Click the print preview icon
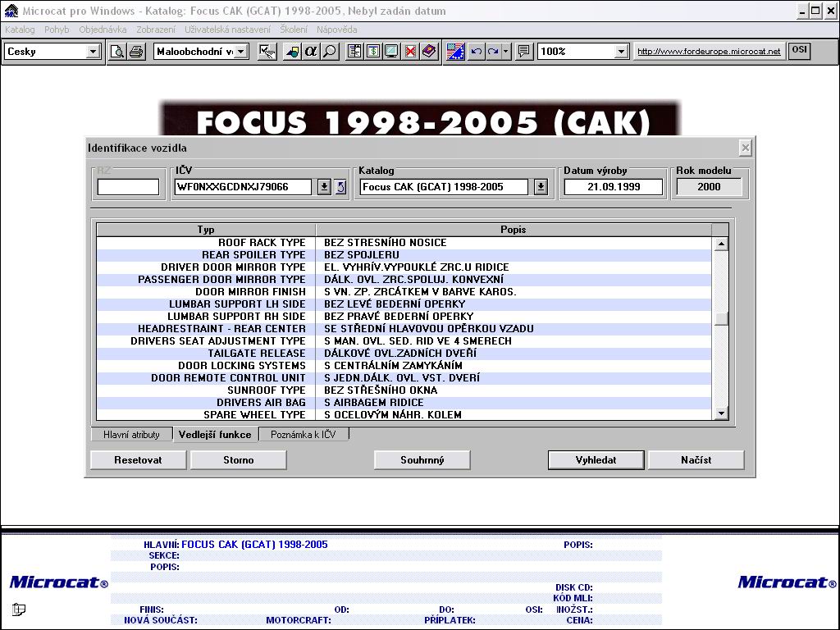 pos(117,52)
